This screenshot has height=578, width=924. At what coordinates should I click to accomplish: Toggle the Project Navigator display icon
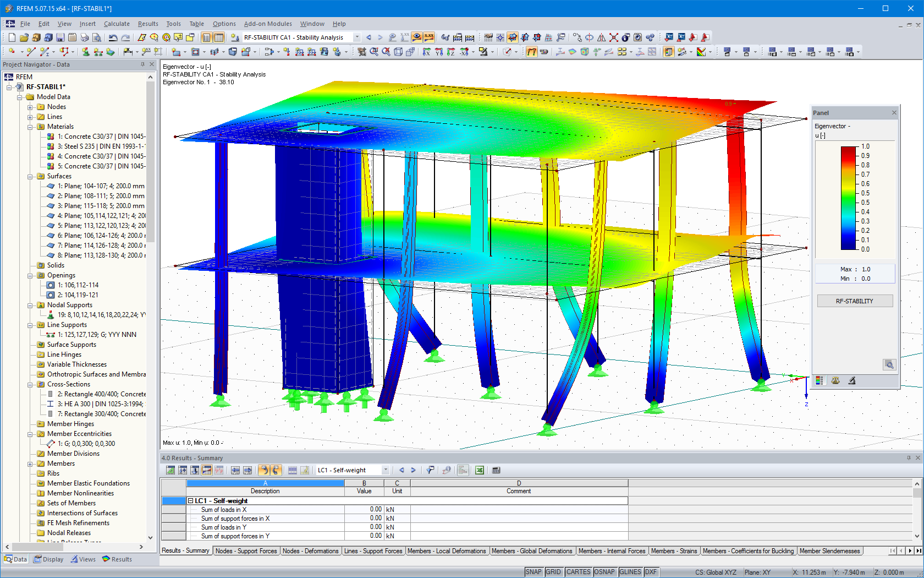coord(206,37)
